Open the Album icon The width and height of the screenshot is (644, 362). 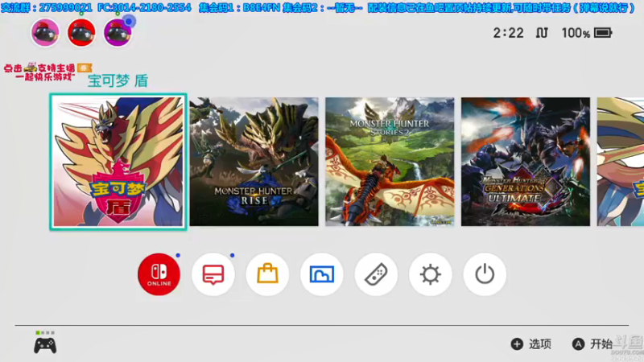point(321,274)
